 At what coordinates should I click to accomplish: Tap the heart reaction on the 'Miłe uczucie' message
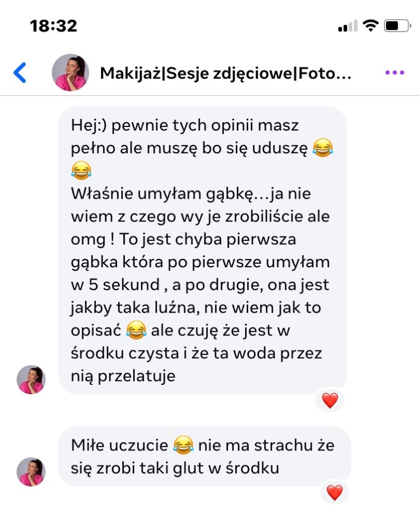click(334, 493)
